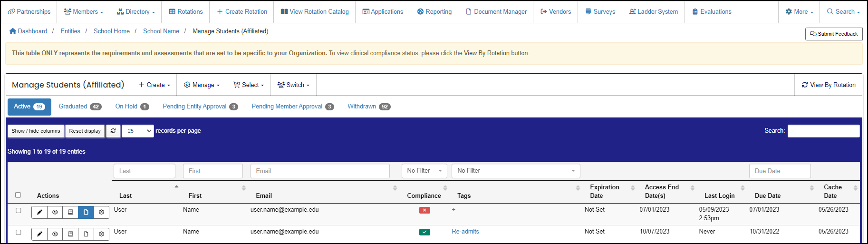Click the green compliant checkmark icon
This screenshot has height=244, width=868.
(x=424, y=232)
